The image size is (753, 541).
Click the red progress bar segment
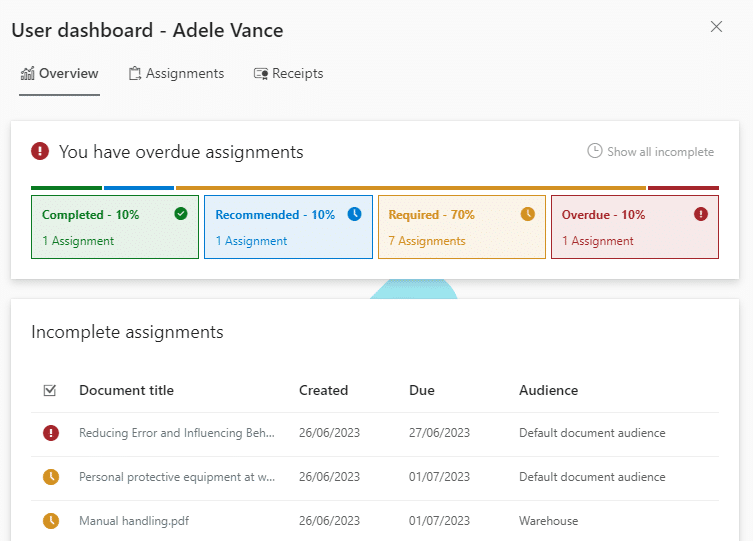pyautogui.click(x=683, y=188)
